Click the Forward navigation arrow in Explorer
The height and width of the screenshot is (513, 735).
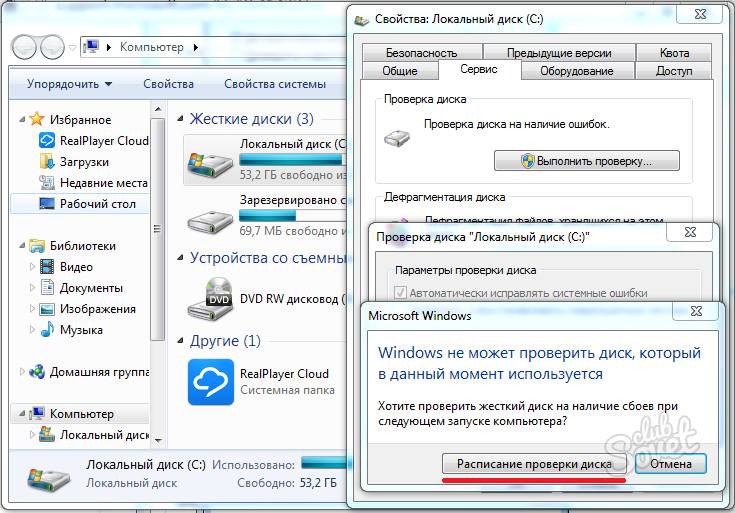pos(52,47)
